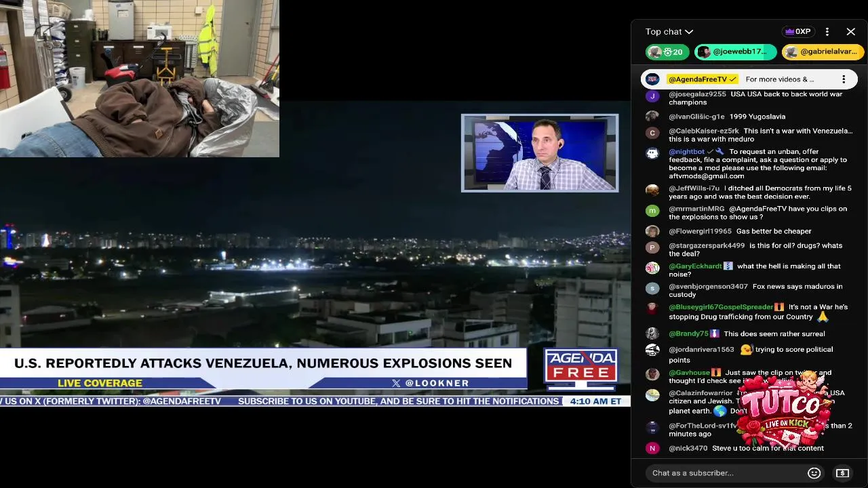The width and height of the screenshot is (868, 488).
Task: Click the news anchor inset video
Action: [540, 153]
